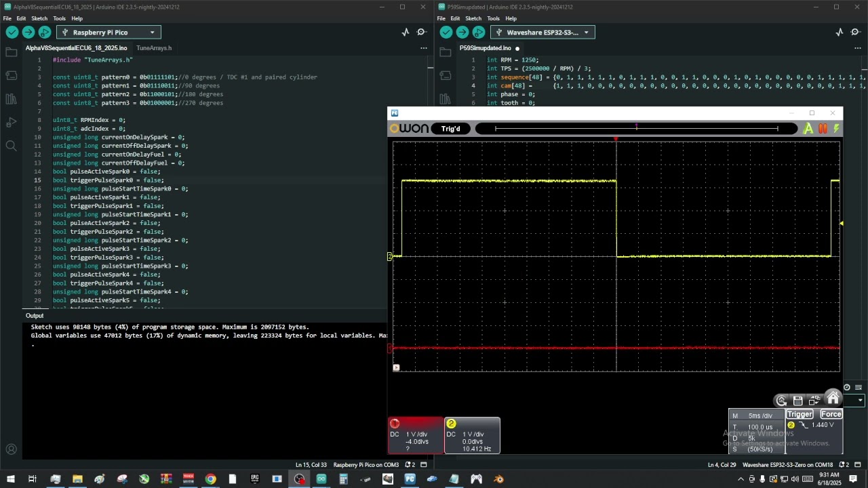Upload the sketch to the Waveshare ESP32-S3 board
868x488 pixels.
tap(462, 33)
